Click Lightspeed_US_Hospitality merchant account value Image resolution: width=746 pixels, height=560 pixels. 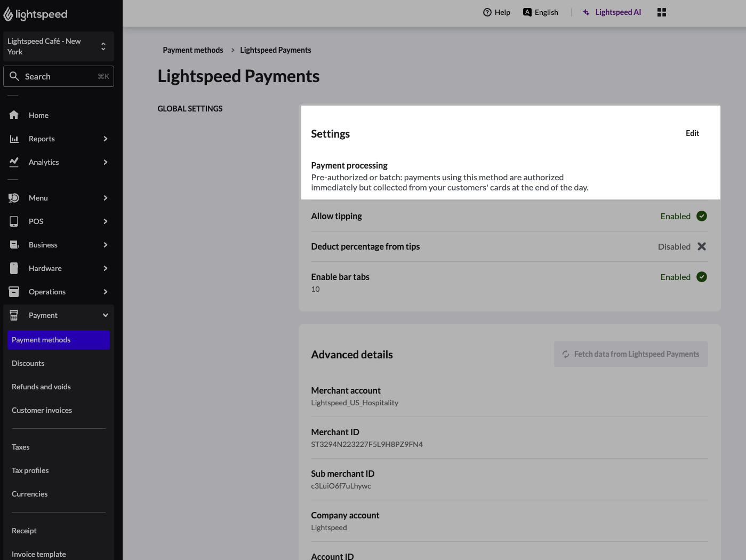(355, 403)
